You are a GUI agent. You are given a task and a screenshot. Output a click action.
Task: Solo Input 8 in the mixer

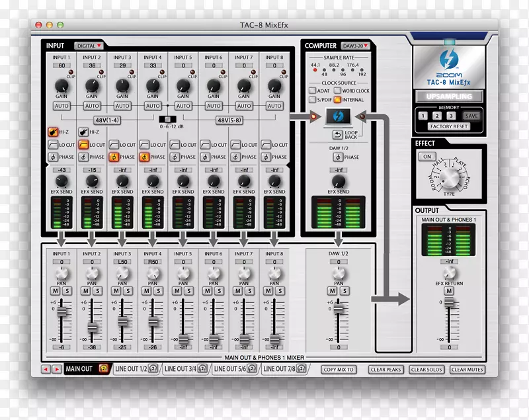[x=280, y=291]
